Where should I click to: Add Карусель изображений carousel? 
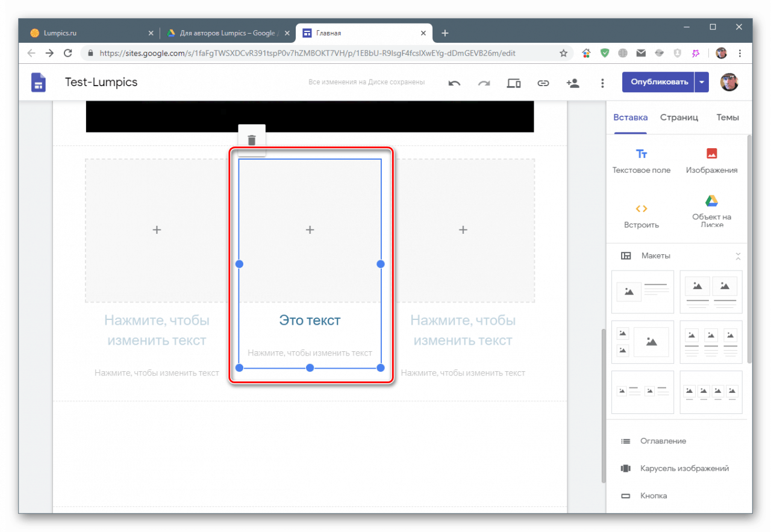(675, 468)
